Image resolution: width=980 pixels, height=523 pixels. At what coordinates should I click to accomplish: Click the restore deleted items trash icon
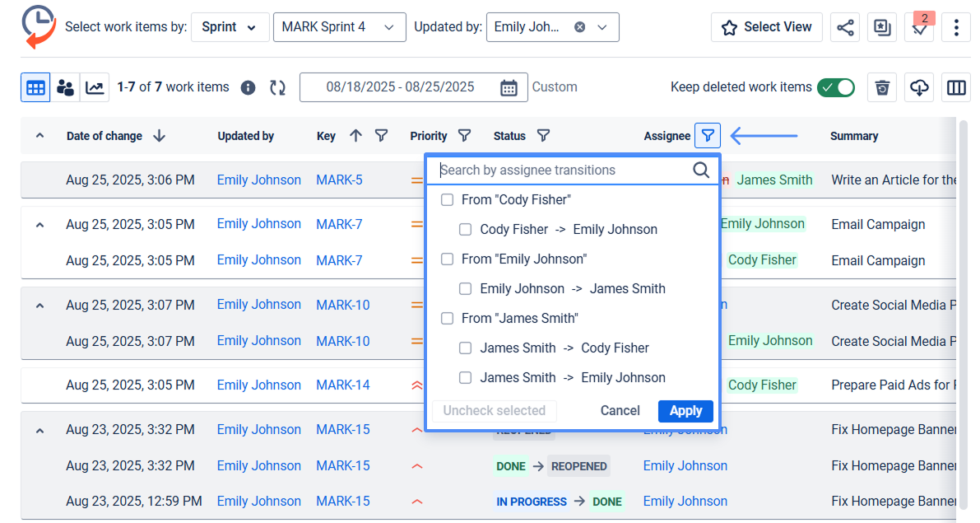881,87
